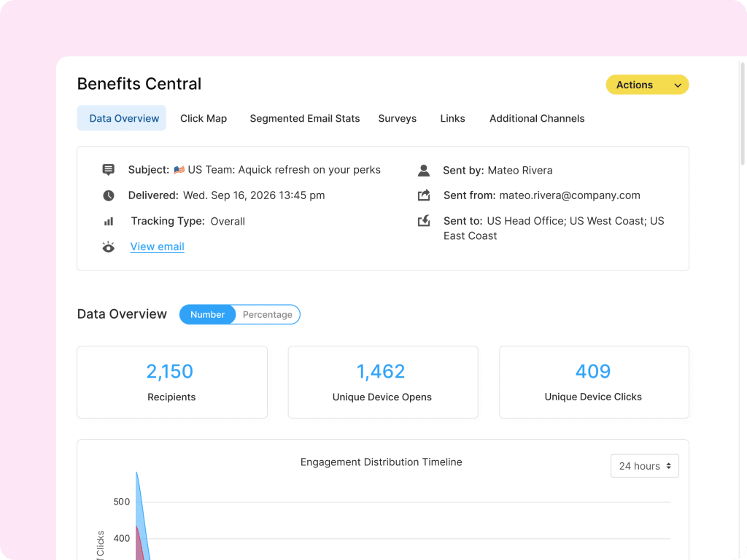Open the email preview via View email
This screenshot has width=747, height=560.
pyautogui.click(x=157, y=246)
